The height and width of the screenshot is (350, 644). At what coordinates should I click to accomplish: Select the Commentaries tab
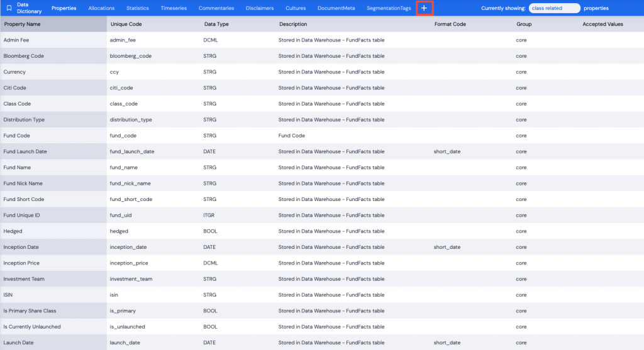(x=216, y=8)
